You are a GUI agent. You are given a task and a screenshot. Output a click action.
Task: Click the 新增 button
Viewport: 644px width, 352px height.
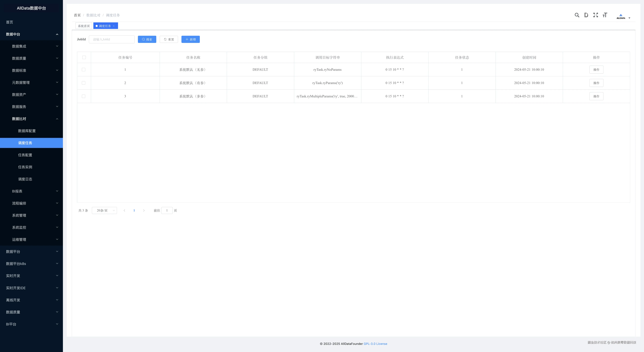(191, 39)
